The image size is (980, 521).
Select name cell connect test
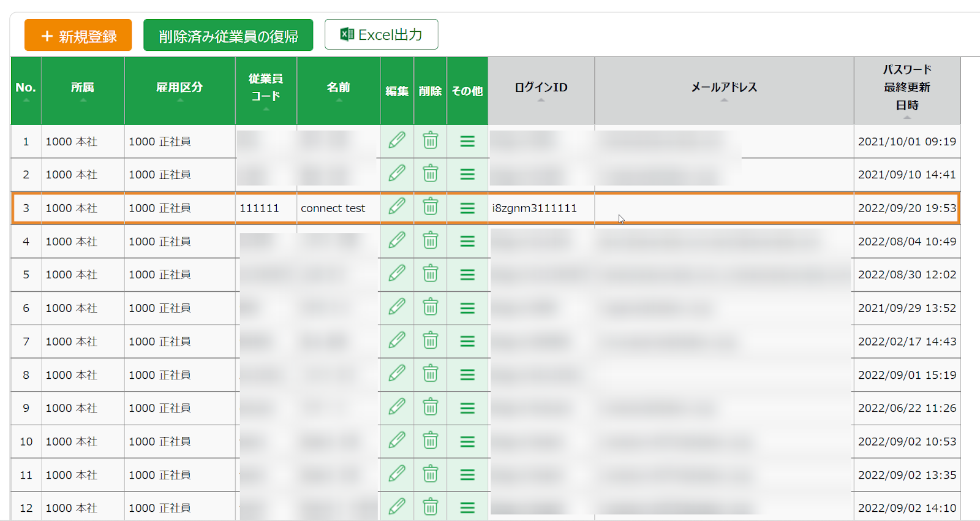(x=333, y=208)
